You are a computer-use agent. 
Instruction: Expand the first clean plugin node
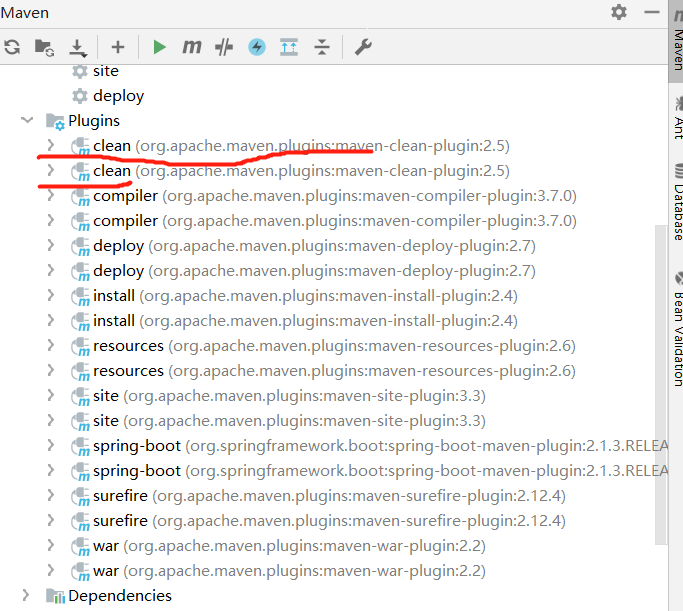point(51,145)
